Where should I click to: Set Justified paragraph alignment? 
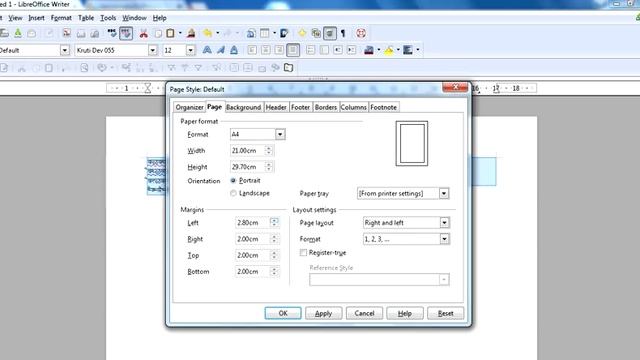(x=293, y=50)
